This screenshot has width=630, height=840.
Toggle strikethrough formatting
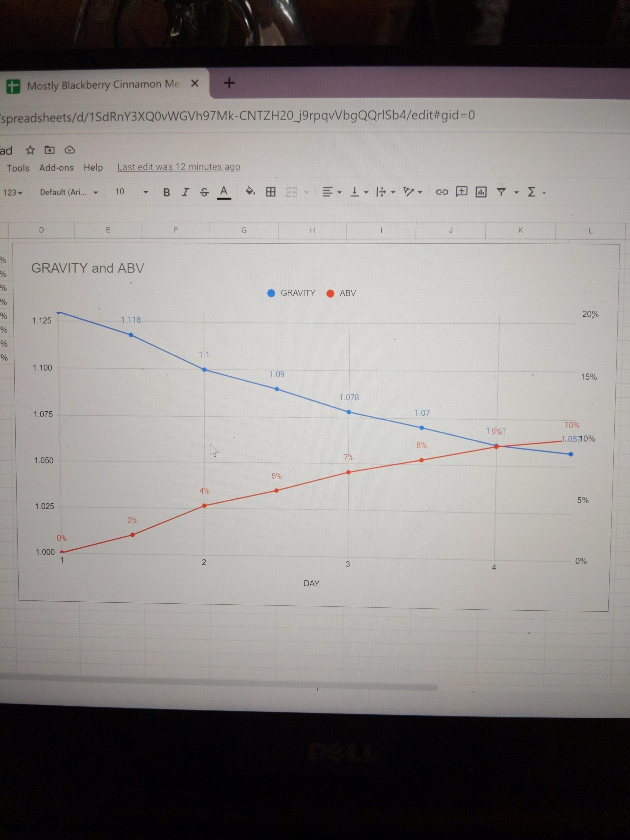point(204,192)
